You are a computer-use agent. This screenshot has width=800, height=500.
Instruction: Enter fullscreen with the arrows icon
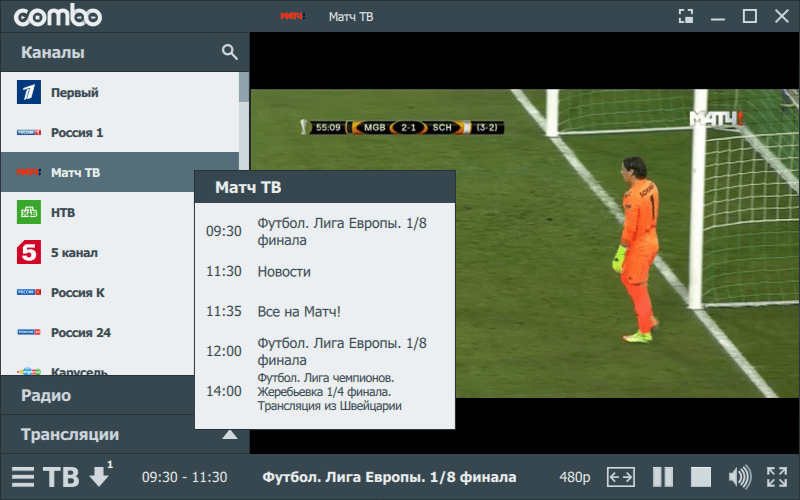point(777,478)
